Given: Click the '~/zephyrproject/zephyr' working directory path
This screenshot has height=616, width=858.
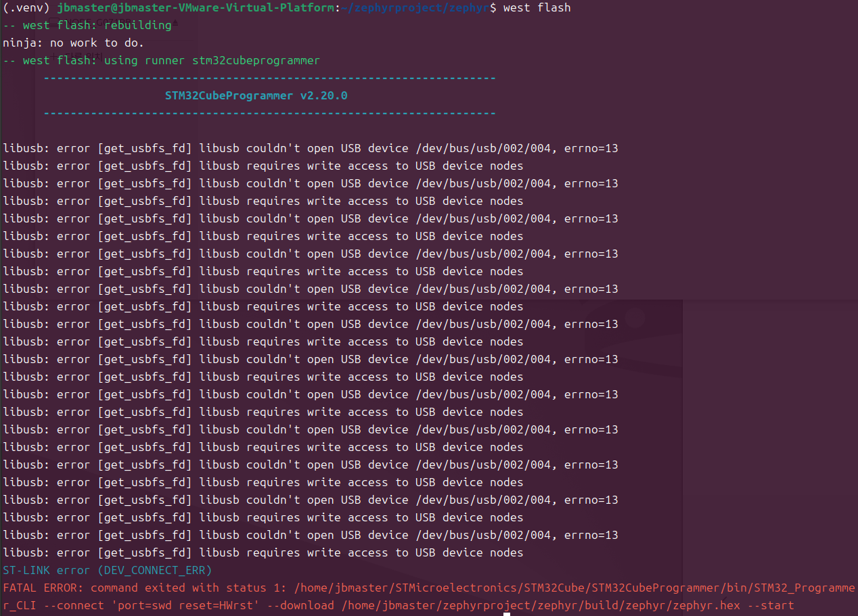Looking at the screenshot, I should pyautogui.click(x=415, y=8).
